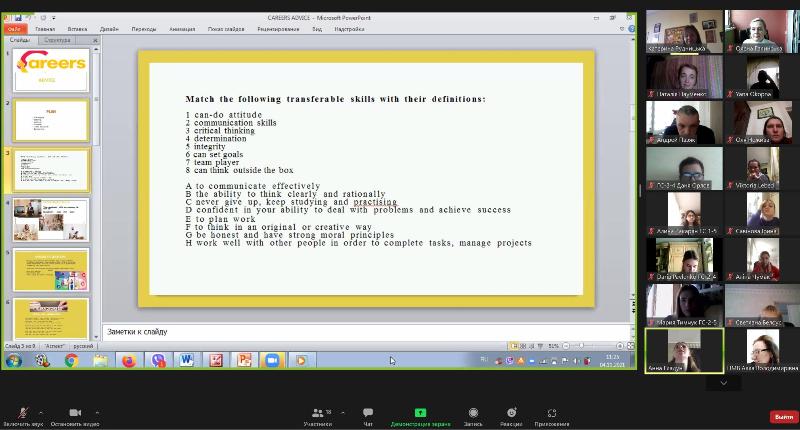Click the green Share Screen button

coord(420,416)
